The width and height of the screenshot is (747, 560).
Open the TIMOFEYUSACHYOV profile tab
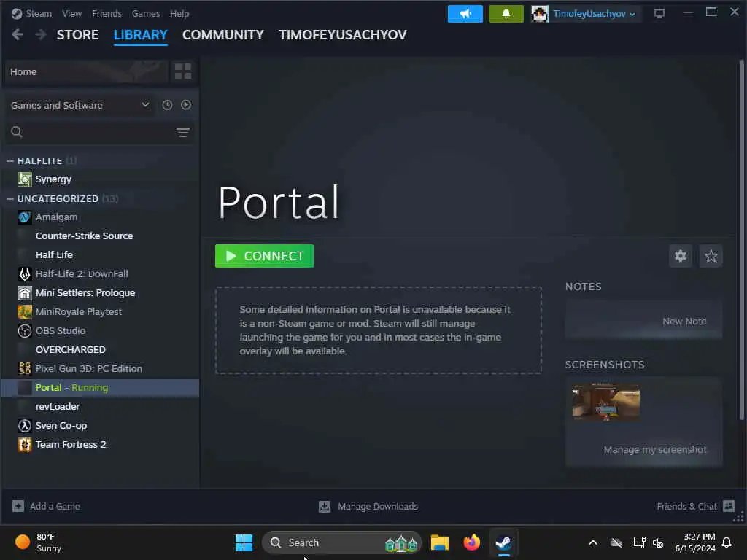pyautogui.click(x=343, y=35)
